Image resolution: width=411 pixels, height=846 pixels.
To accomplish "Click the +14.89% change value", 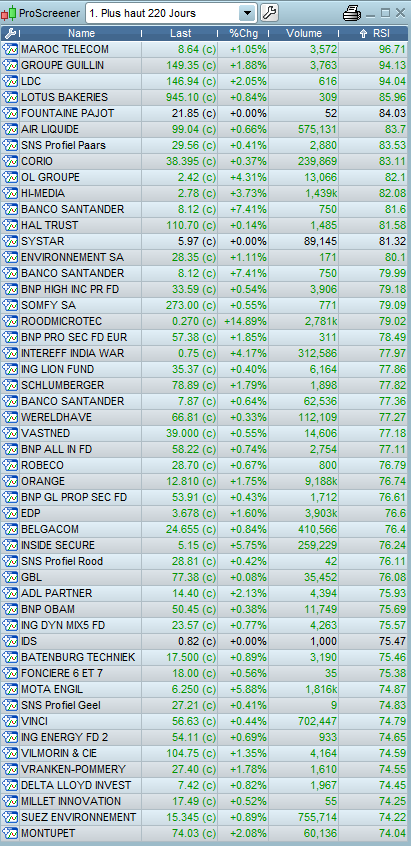I will (x=245, y=321).
